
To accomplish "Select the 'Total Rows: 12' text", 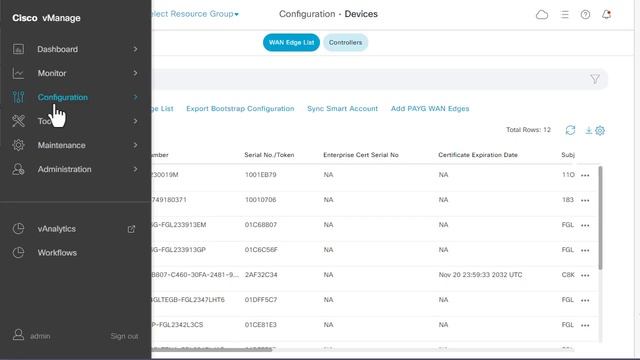I will 528,130.
